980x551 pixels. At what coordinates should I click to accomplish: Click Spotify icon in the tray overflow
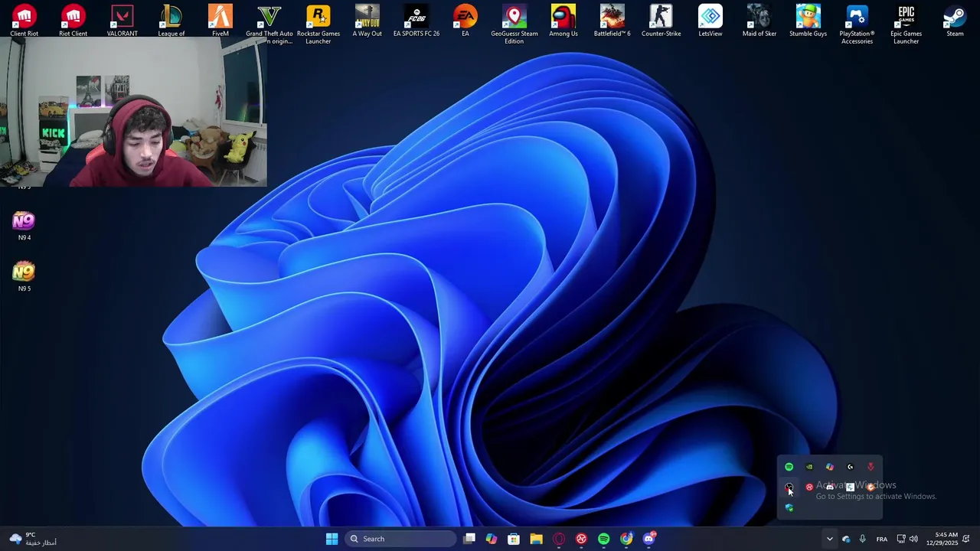[789, 467]
